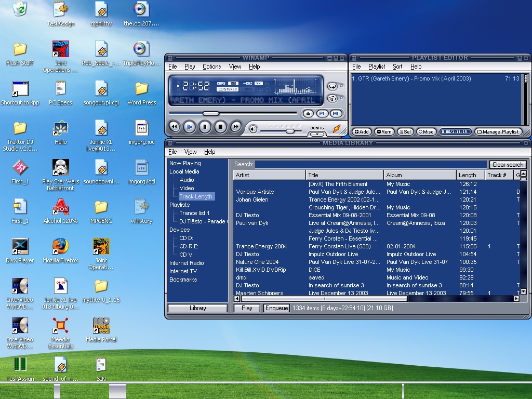Start playback with Winamp's play button
This screenshot has height=399, width=532.
[x=190, y=127]
